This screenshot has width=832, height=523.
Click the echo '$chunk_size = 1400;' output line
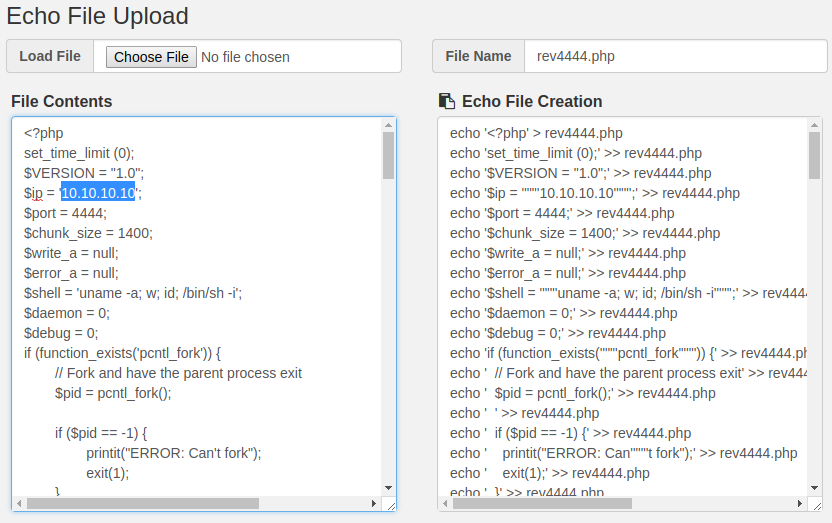tap(585, 233)
